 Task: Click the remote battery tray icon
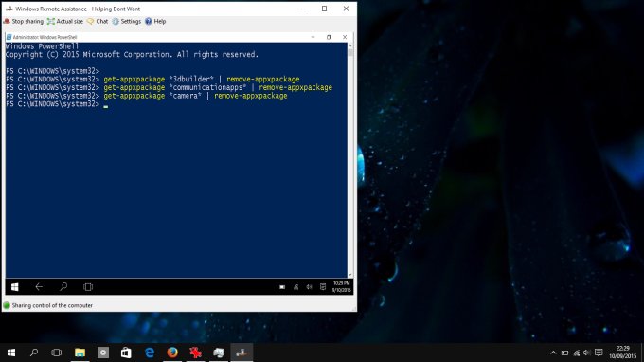point(282,287)
